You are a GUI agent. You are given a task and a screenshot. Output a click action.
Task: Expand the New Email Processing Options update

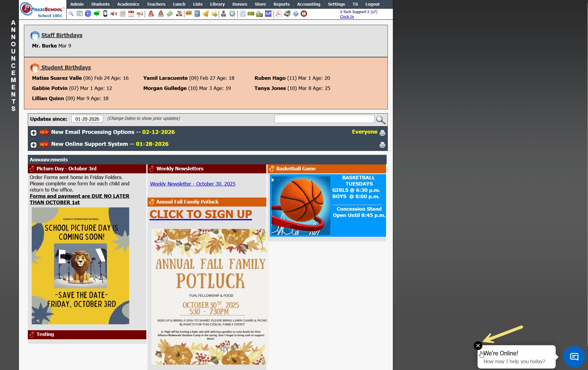pos(34,132)
